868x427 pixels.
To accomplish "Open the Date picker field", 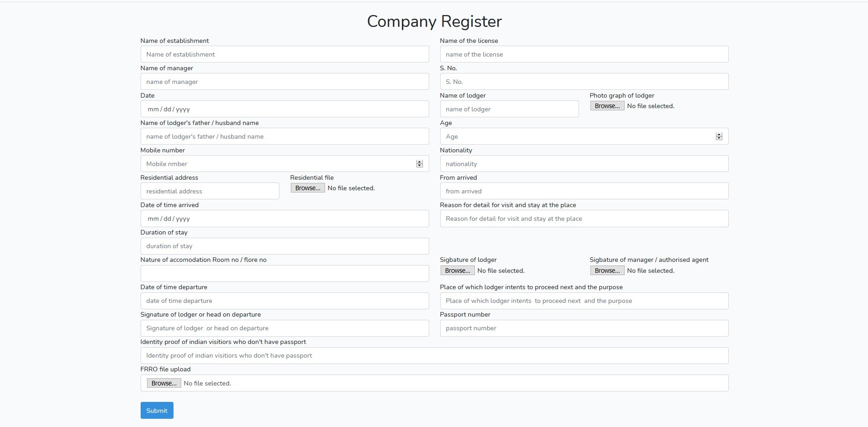I will tap(284, 109).
